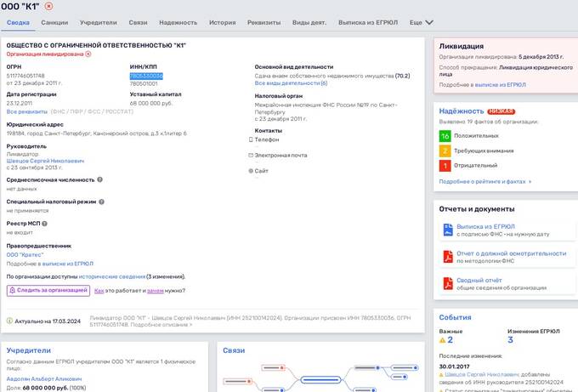Click the phone icon beside Телефон

pos(251,139)
